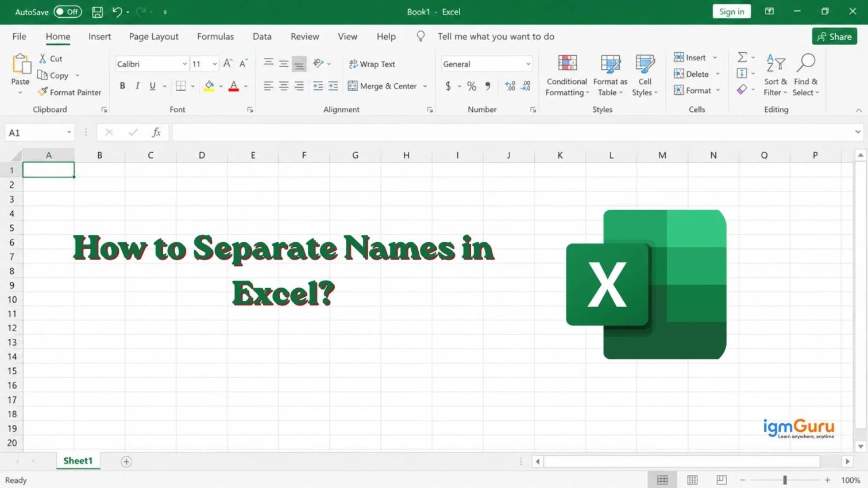Increase indent in the Alignment group
Image resolution: width=868 pixels, height=488 pixels.
(333, 86)
